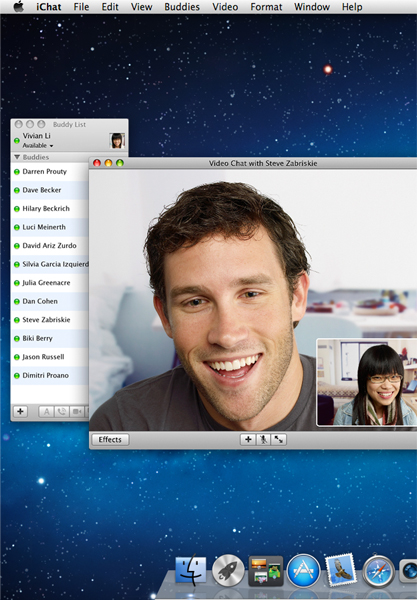The width and height of the screenshot is (417, 600).
Task: Select Jason Russell in buddy list
Action: (x=50, y=357)
